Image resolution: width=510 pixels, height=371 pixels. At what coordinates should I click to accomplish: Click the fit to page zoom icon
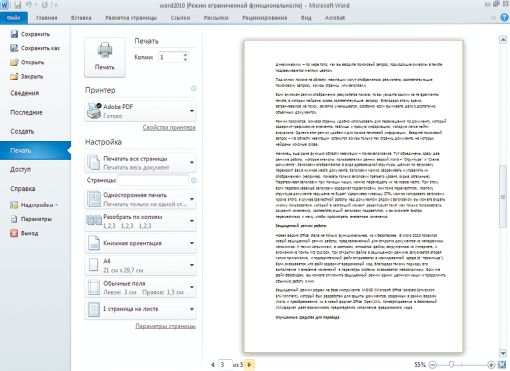point(502,365)
